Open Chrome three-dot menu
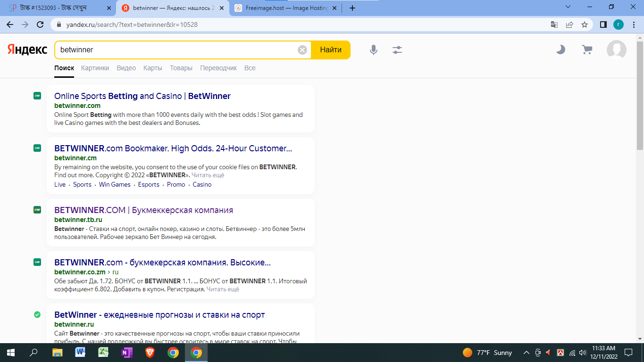The height and width of the screenshot is (362, 644). (635, 25)
